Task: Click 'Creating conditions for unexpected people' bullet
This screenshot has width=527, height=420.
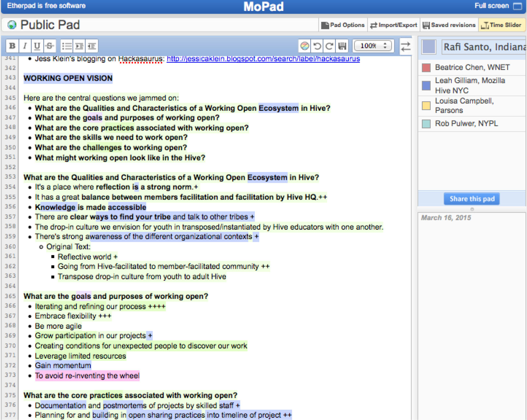Action: [141, 346]
